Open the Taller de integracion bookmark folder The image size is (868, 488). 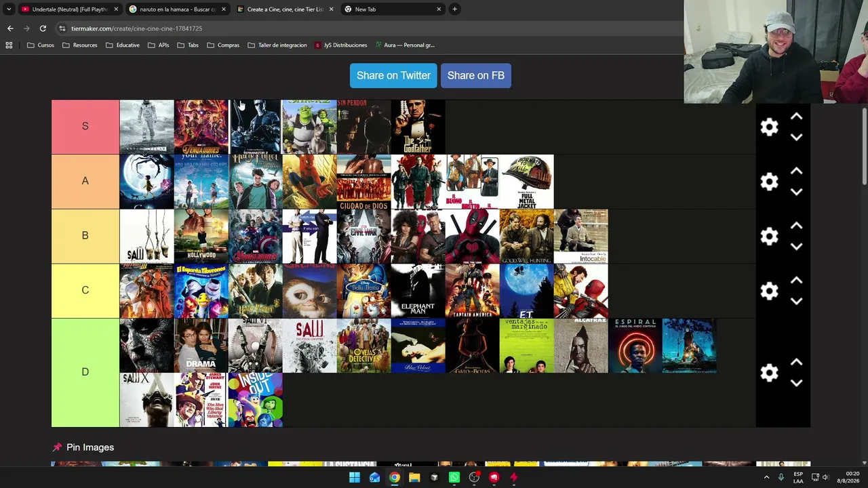[277, 45]
